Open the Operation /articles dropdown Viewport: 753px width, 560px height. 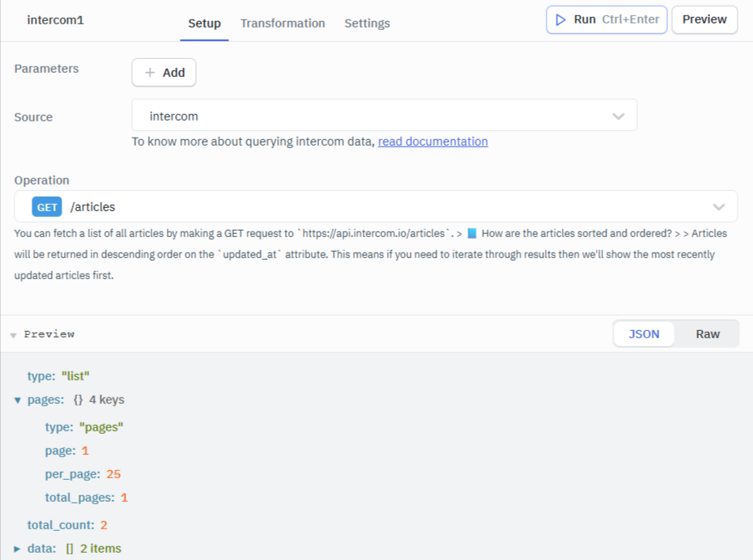(x=376, y=206)
